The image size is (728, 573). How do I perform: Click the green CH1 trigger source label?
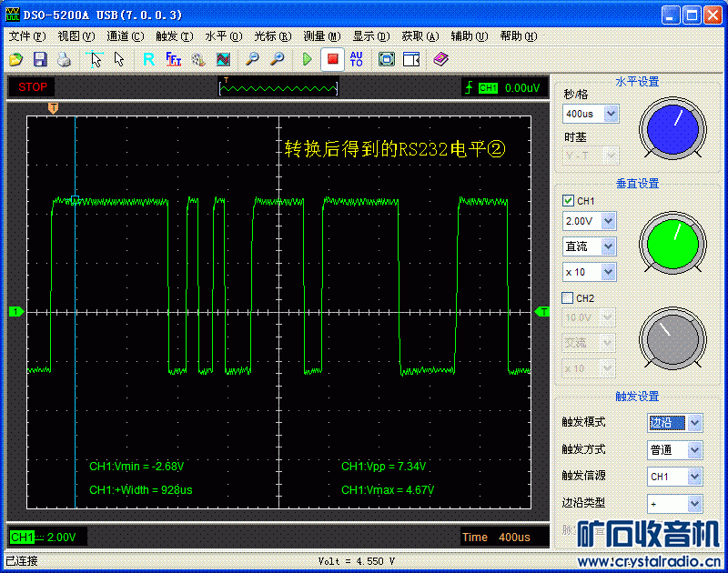point(488,87)
